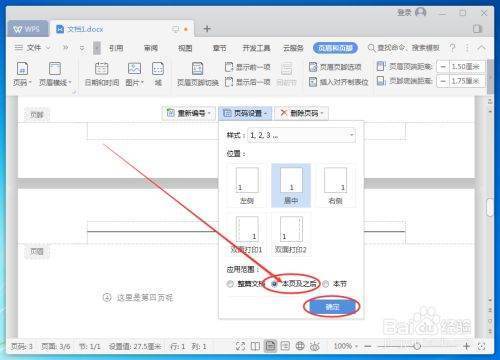Insert a field with the 域 icon
This screenshot has height=360, width=500.
pos(158,74)
